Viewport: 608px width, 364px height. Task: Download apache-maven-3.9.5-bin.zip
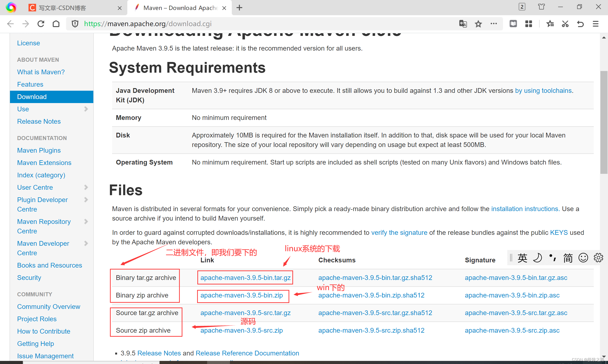pyautogui.click(x=242, y=295)
